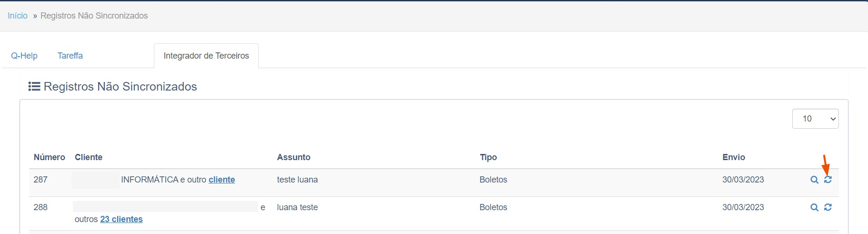Click the Cliente column header
Screen dimensions: 868x234
coord(89,157)
